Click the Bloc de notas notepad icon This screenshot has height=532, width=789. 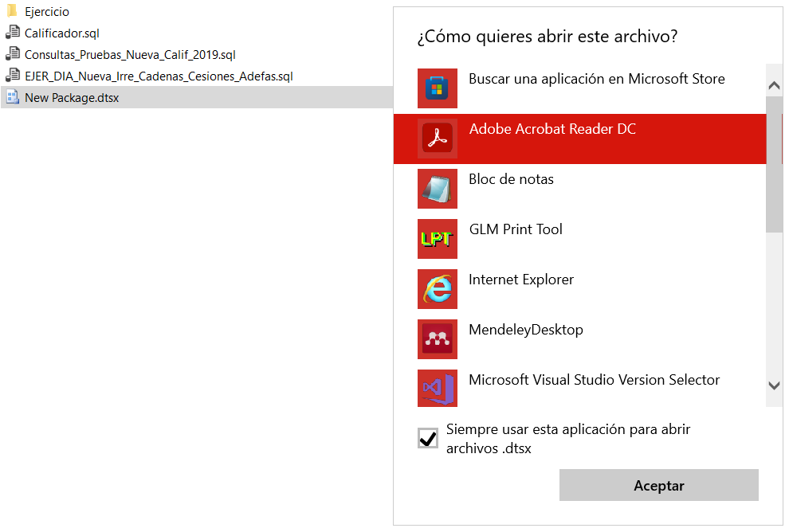(438, 189)
